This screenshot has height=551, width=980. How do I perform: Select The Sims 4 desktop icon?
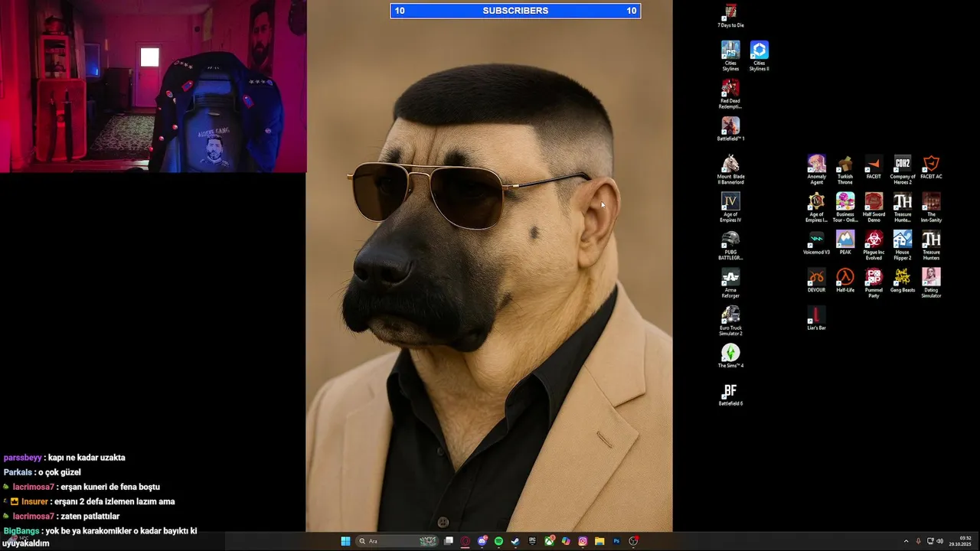[730, 356]
